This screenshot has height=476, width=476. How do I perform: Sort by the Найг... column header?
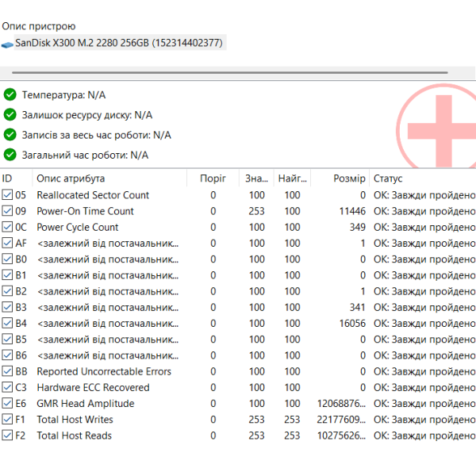tap(292, 178)
